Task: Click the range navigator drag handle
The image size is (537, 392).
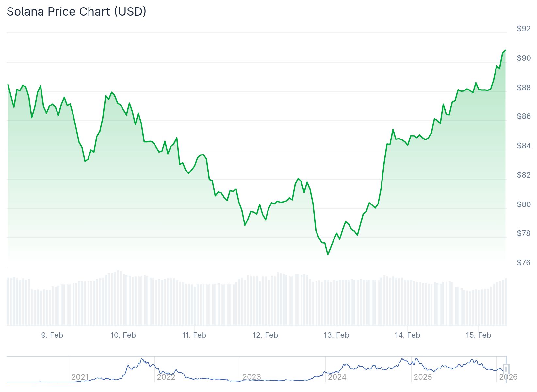Action: 506,369
